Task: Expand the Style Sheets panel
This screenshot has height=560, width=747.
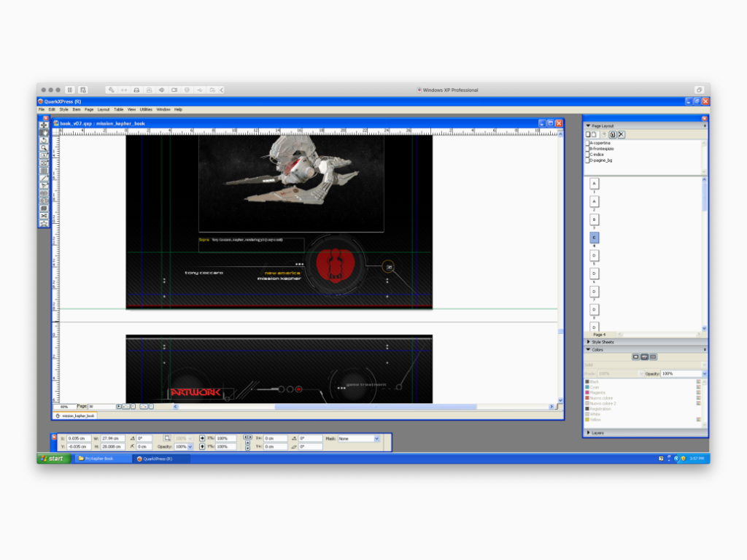Action: click(x=588, y=342)
